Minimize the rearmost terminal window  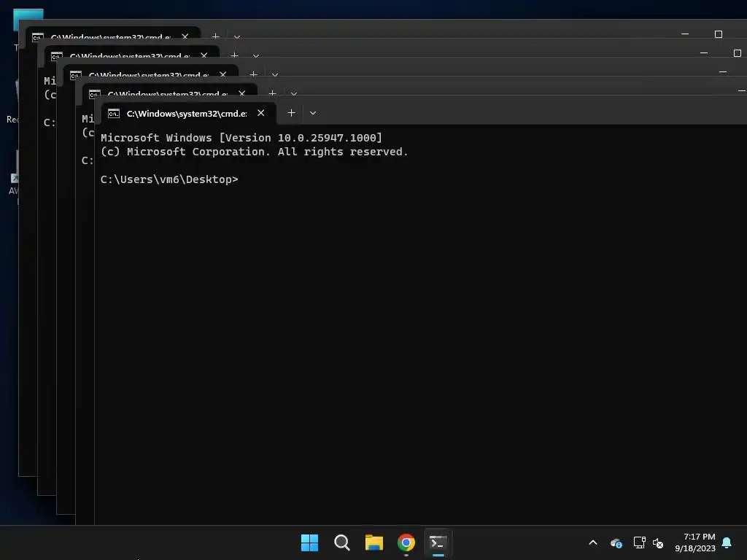(685, 34)
